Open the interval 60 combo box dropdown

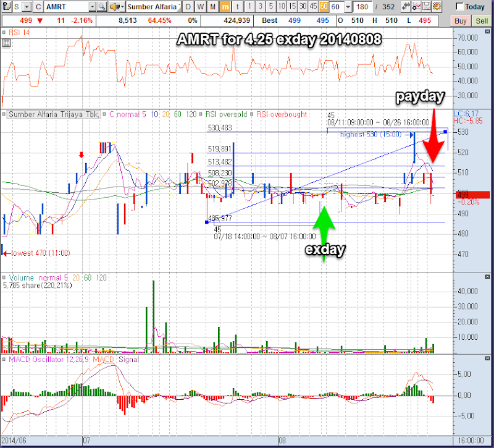tap(348, 7)
